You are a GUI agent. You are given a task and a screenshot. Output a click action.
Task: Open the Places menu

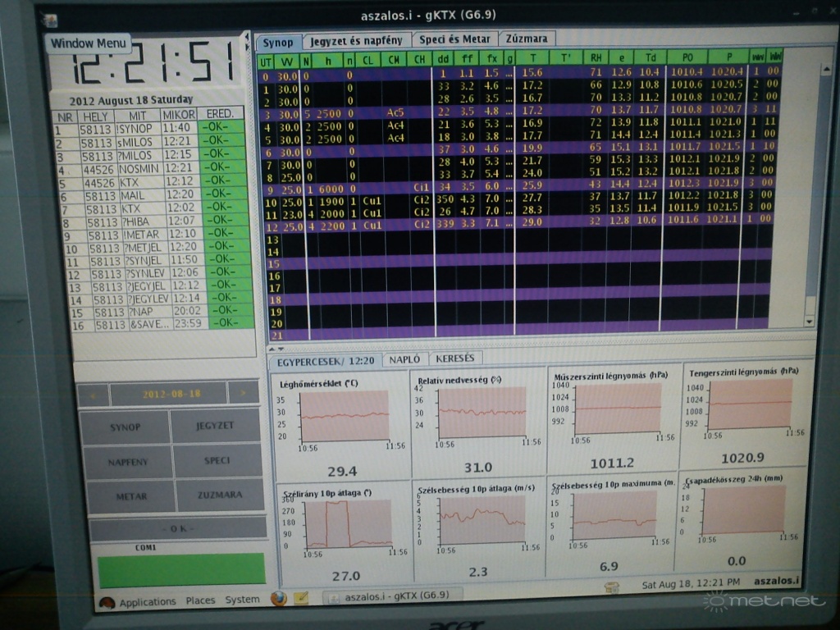coord(200,600)
